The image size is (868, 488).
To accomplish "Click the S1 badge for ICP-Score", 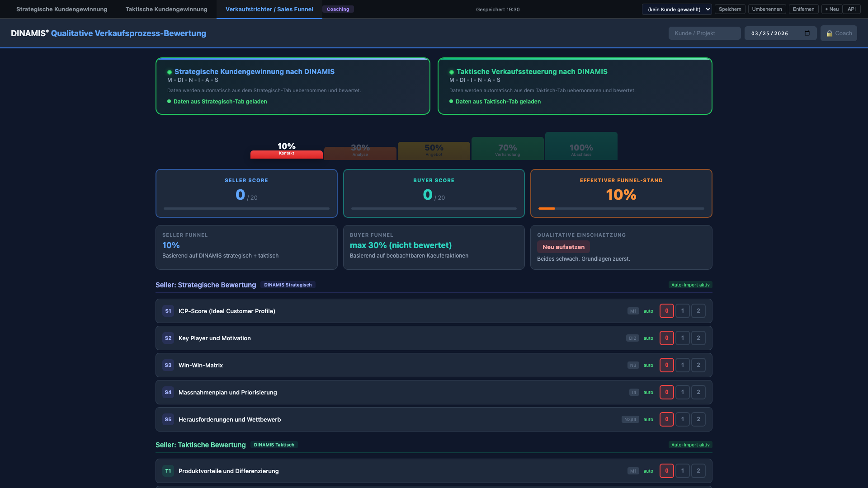I will [168, 311].
